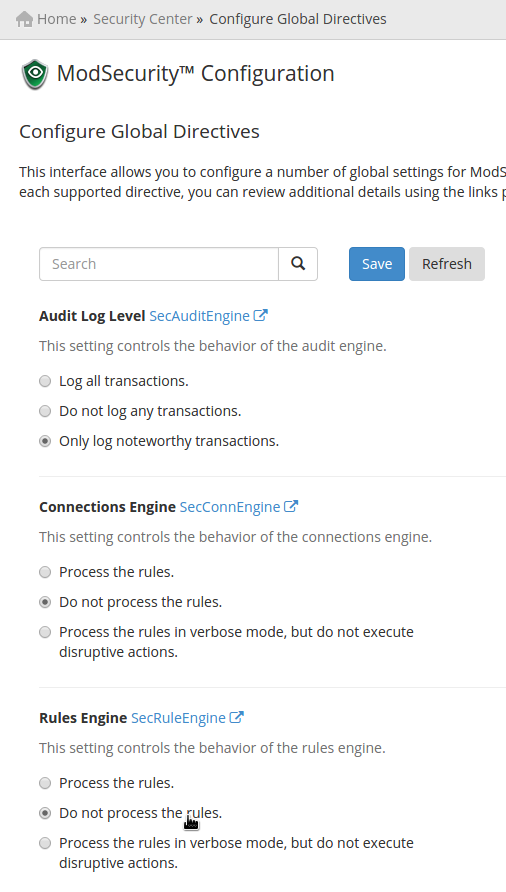Open external link icon next to SecConnEngine
This screenshot has width=506, height=892.
point(291,506)
